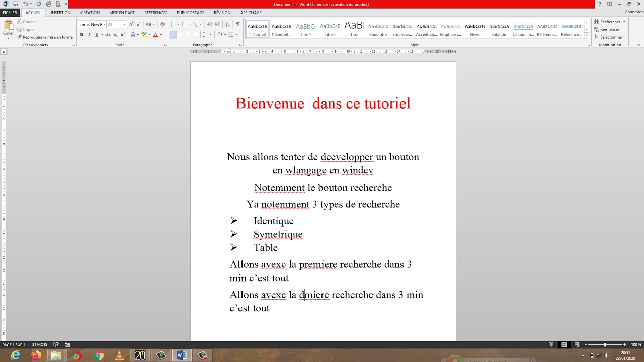Click Reproduire la mise en forme
644x362 pixels.
(45, 37)
